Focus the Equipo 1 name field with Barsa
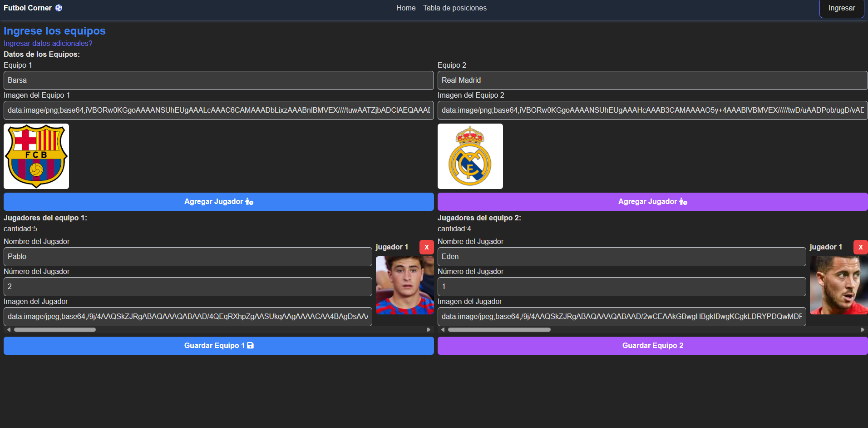The width and height of the screenshot is (868, 428). pyautogui.click(x=219, y=80)
